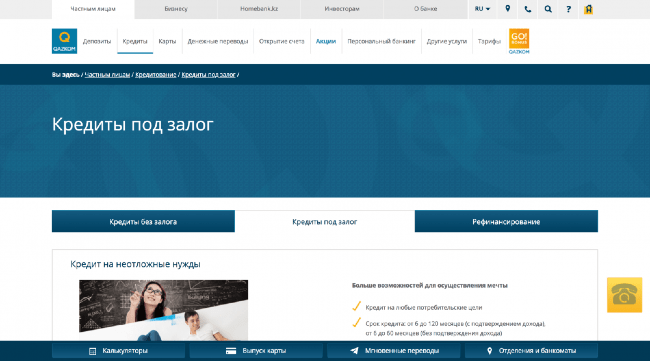650x361 pixels.
Task: Switch to Рефинансирование tab
Action: 506,221
